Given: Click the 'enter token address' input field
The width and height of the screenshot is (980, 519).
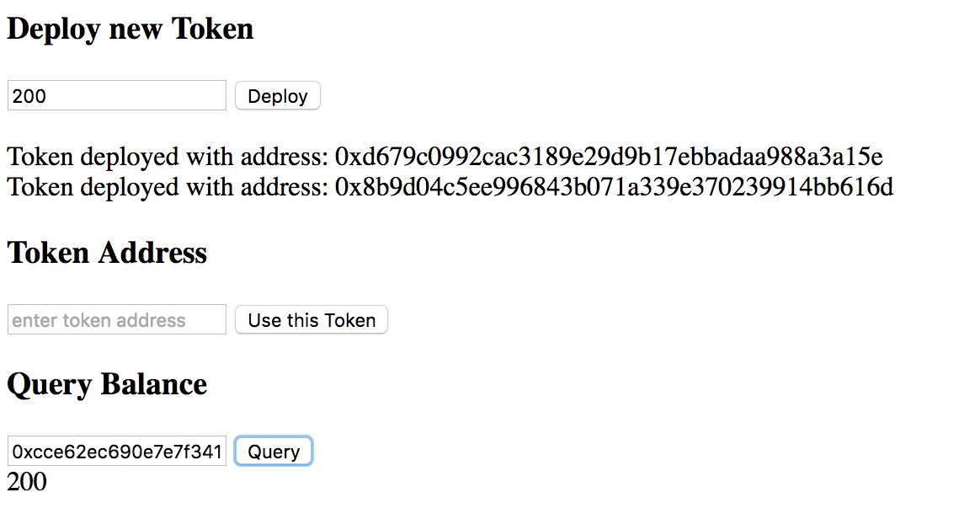Looking at the screenshot, I should (117, 320).
